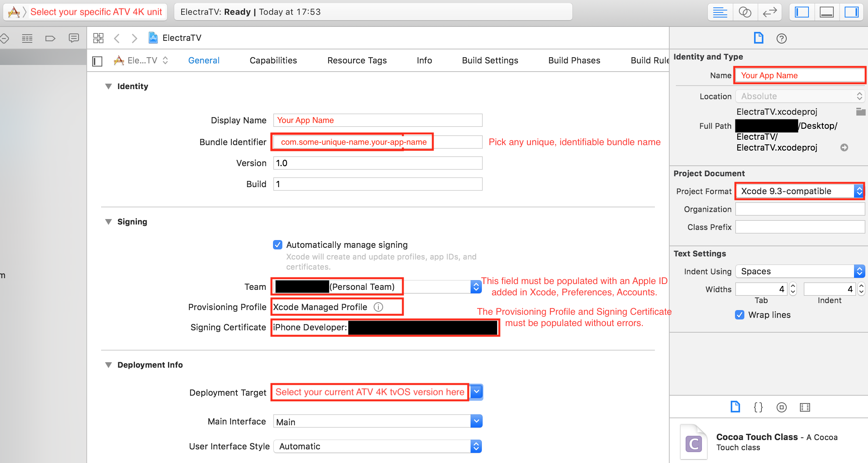This screenshot has width=868, height=463.
Task: Click the Build number field
Action: [378, 184]
